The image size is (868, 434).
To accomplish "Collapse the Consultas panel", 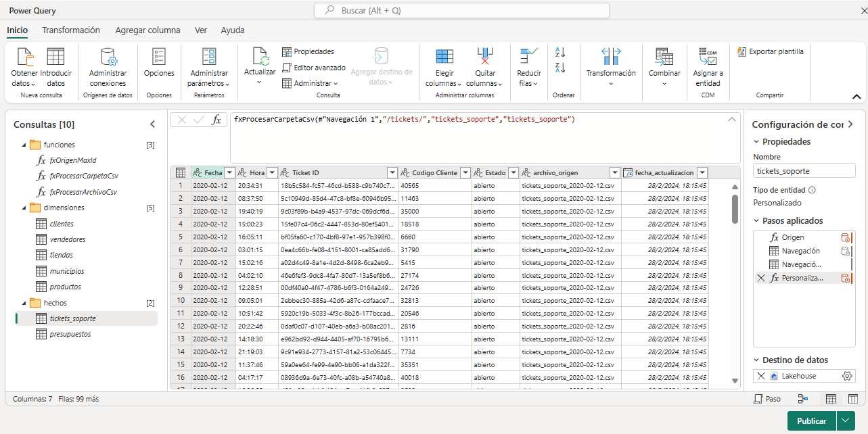I will tap(152, 124).
